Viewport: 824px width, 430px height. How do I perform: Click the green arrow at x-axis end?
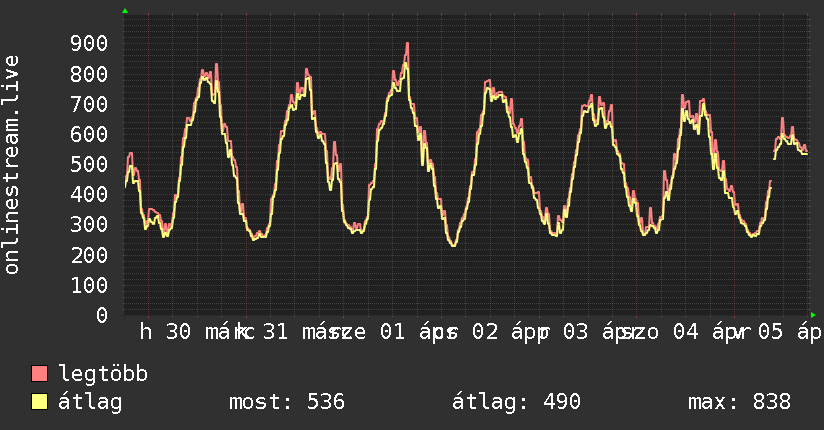coord(813,315)
